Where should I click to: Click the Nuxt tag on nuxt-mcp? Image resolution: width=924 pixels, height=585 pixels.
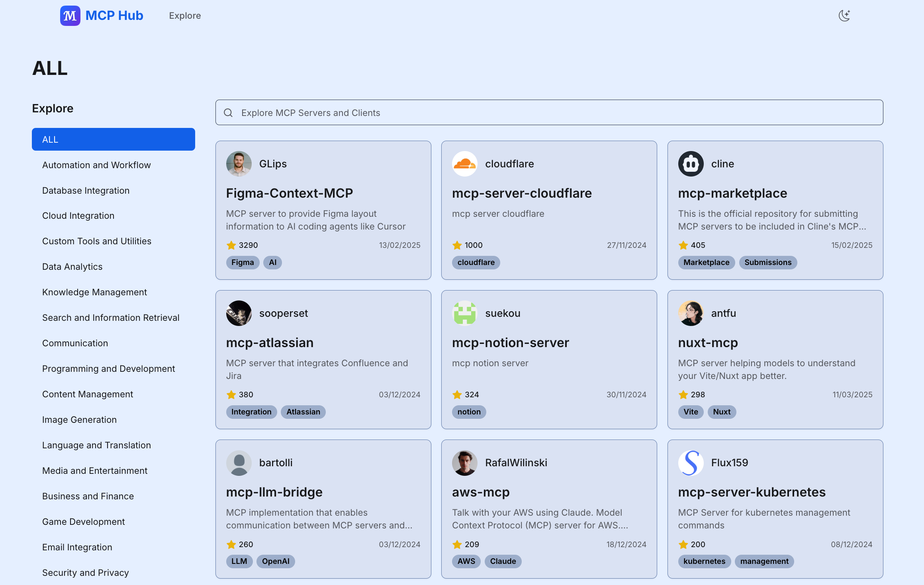pyautogui.click(x=721, y=412)
